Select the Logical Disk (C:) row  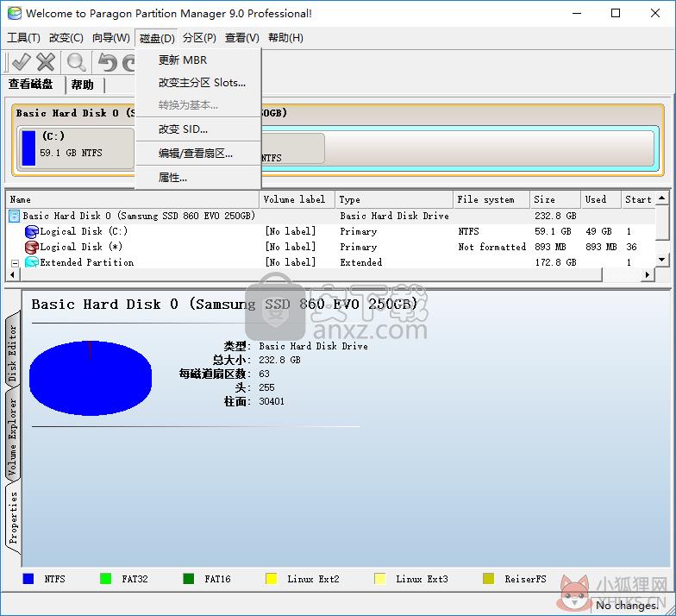(x=330, y=231)
